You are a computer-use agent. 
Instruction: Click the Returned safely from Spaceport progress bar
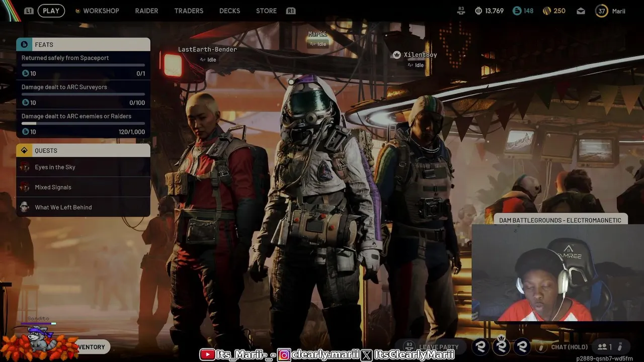[83, 65]
